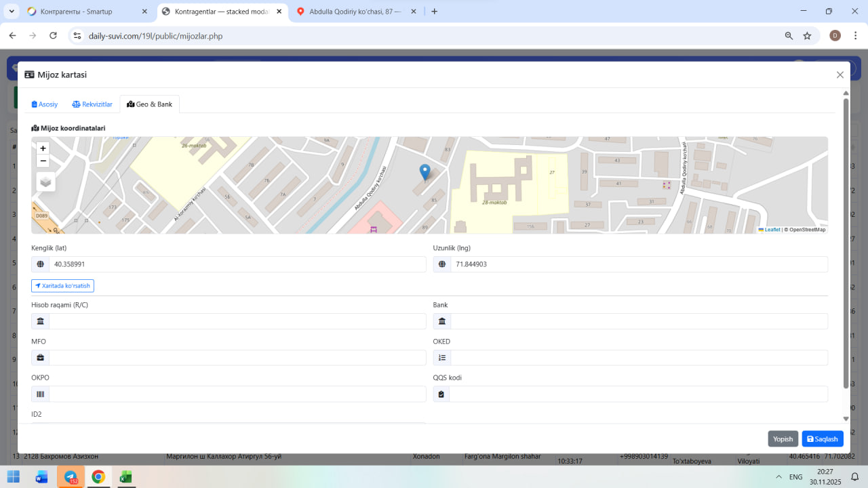Zoom out on the map

click(43, 161)
